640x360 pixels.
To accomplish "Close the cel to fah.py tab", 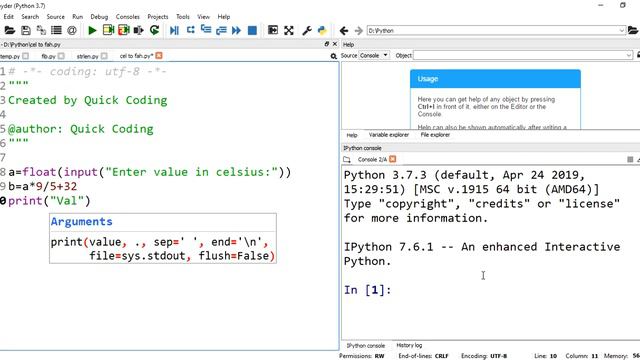I will tap(159, 56).
